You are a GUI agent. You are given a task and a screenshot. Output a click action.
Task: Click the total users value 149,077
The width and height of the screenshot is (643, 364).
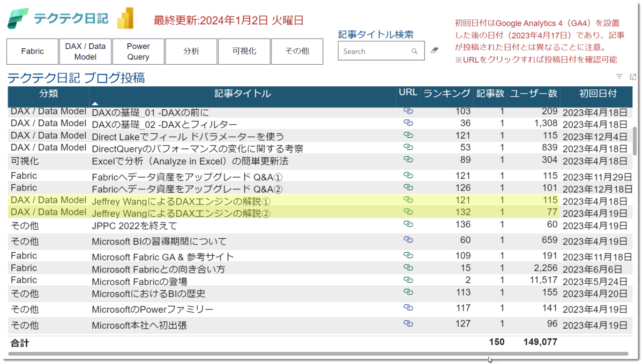point(540,342)
